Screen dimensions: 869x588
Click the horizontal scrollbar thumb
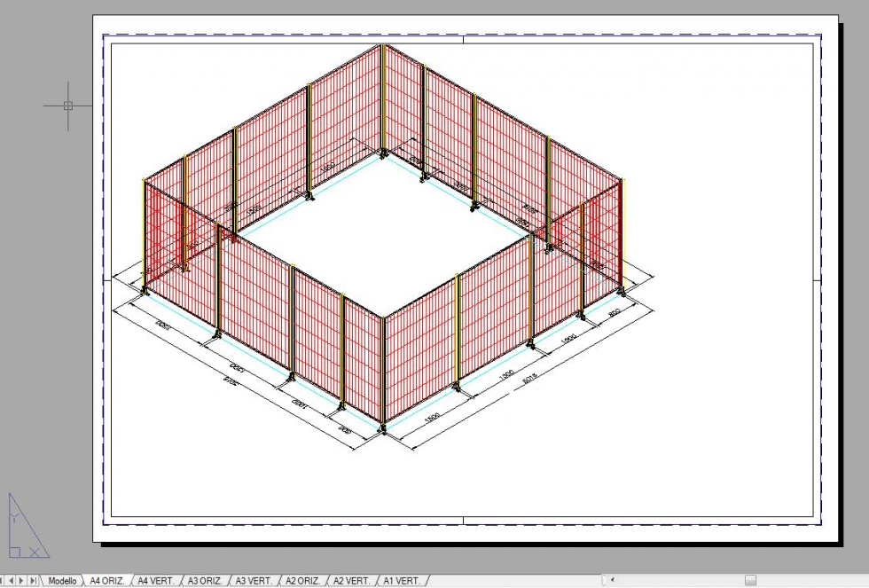pos(750,581)
